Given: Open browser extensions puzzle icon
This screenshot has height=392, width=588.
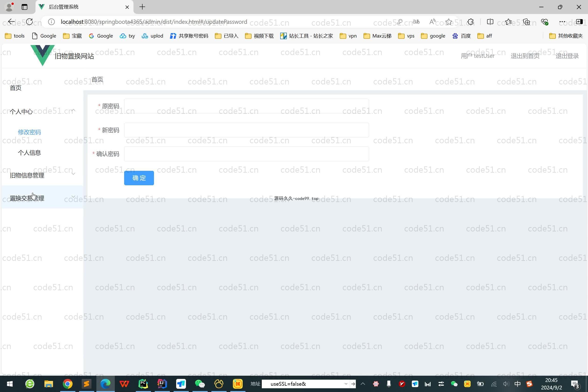Looking at the screenshot, I should click(x=470, y=22).
